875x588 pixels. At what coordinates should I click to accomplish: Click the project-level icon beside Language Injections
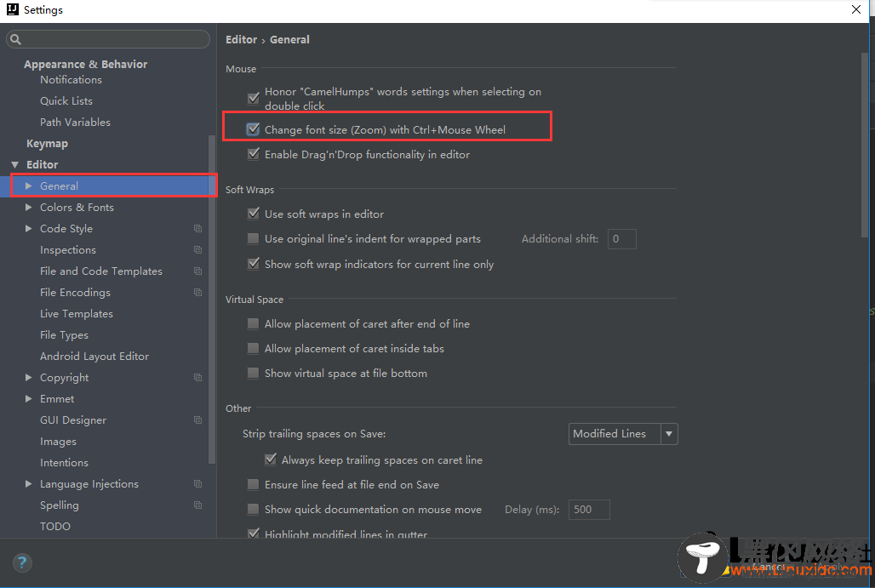[x=197, y=483]
